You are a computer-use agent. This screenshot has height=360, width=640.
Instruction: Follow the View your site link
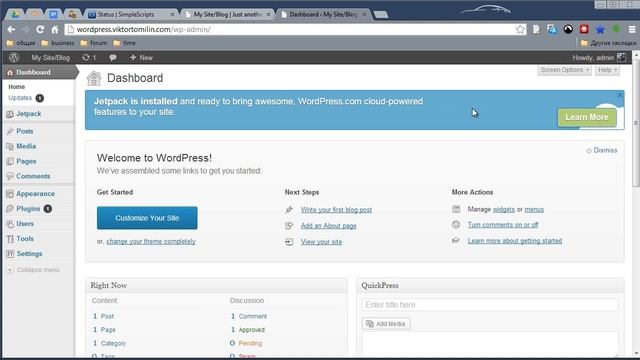click(321, 242)
